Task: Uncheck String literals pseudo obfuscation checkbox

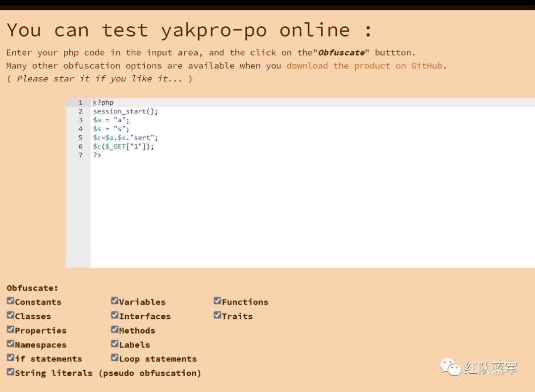Action: point(10,372)
